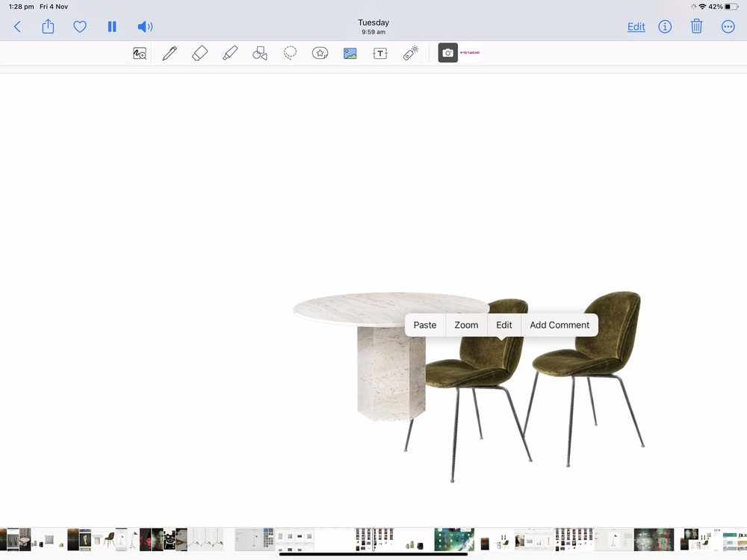Tap the share icon
This screenshot has height=560, width=747.
[x=48, y=26]
